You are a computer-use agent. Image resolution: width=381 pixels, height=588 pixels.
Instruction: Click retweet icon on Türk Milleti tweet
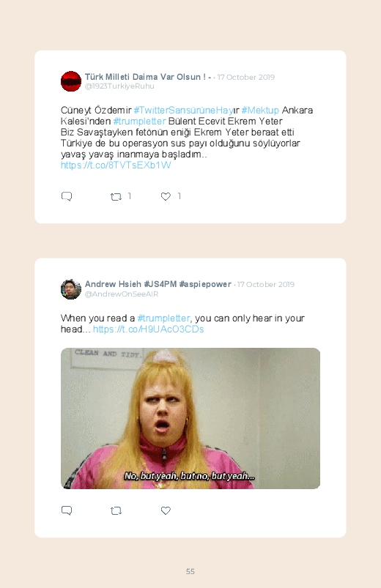click(x=116, y=196)
